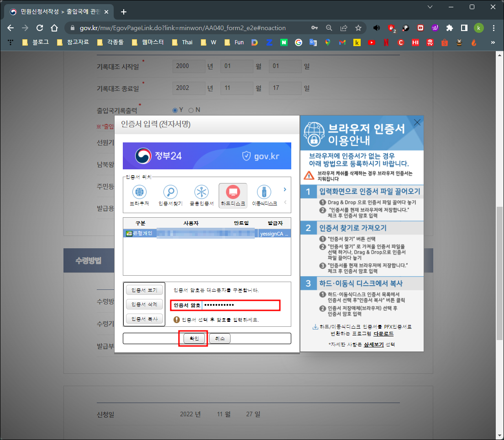Open the green k profile avatar
Image resolution: width=504 pixels, height=440 pixels.
click(x=478, y=28)
